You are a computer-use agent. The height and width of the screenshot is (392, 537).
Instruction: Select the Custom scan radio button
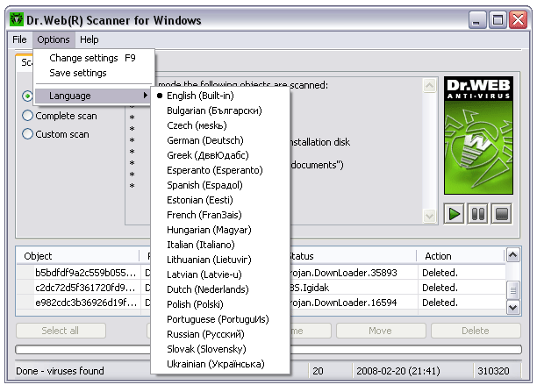[x=27, y=134]
